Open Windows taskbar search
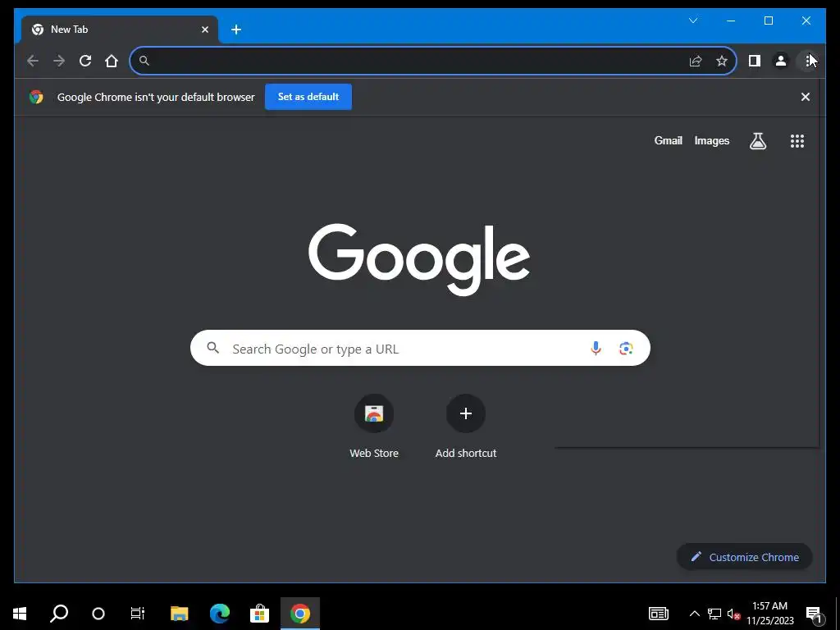 tap(59, 614)
